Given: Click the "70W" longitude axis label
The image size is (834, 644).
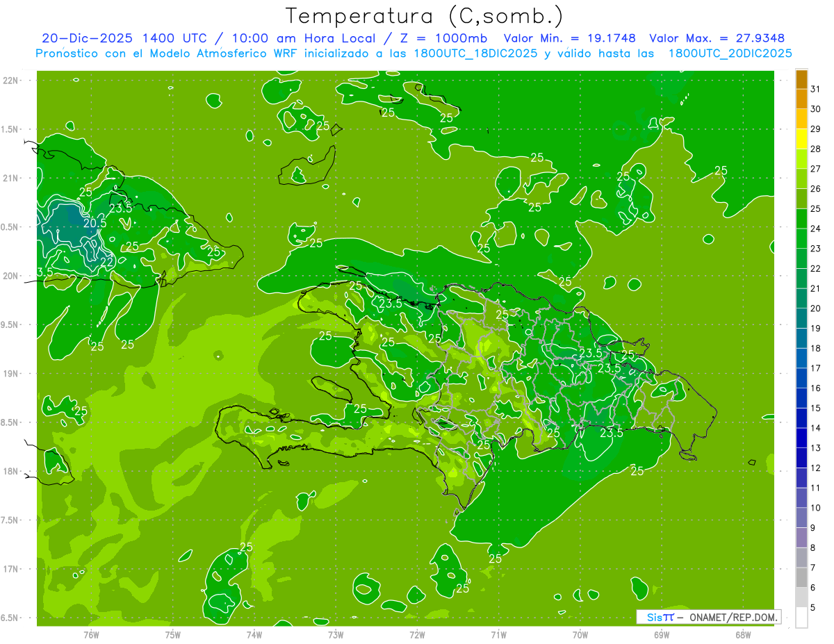Looking at the screenshot, I should coord(580,635).
